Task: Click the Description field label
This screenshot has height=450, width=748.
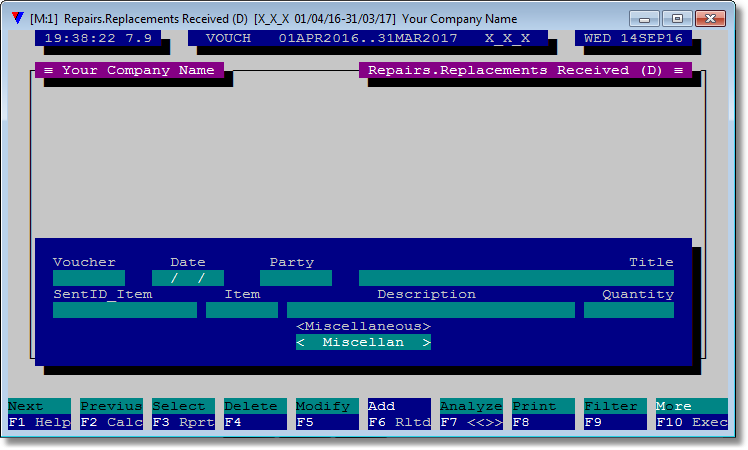Action: tap(426, 294)
